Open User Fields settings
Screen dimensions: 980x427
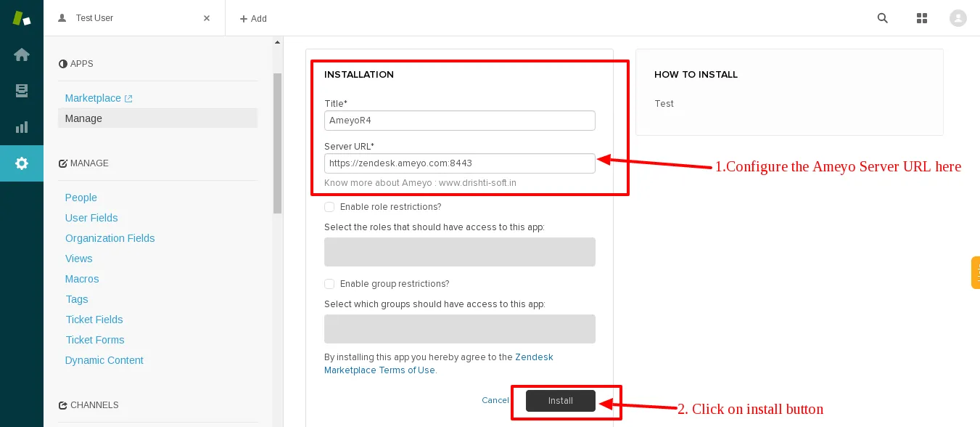[x=91, y=218]
